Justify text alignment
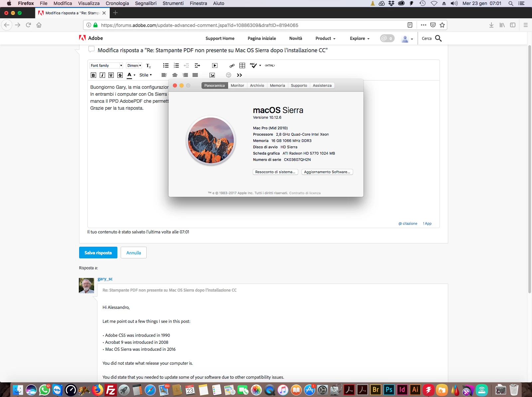Screen dimensions: 532x397 click(195, 75)
